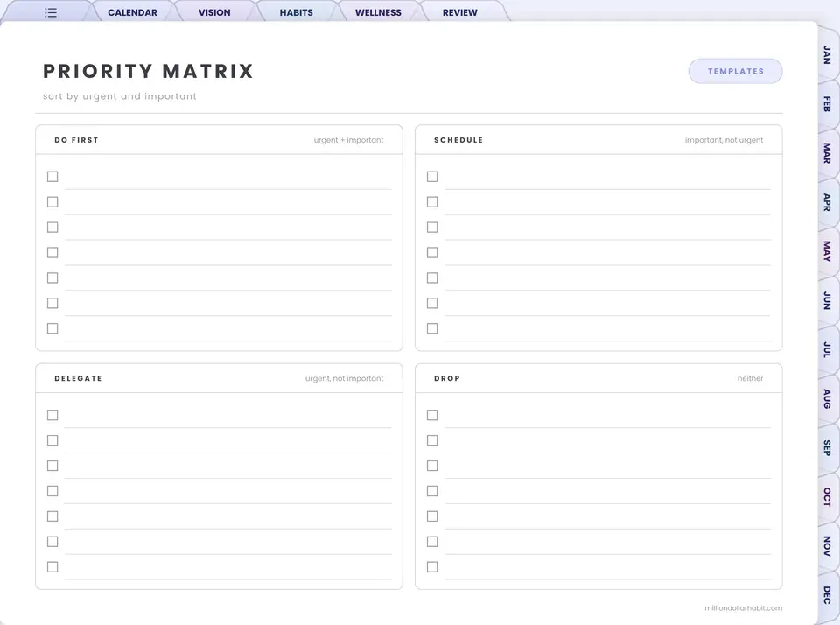
Task: Click the first writing line in DROP
Action: [607, 417]
